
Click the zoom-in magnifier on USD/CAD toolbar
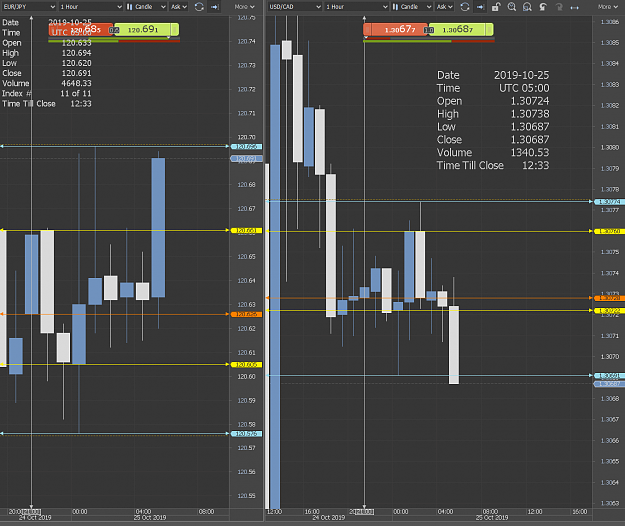[511, 6]
